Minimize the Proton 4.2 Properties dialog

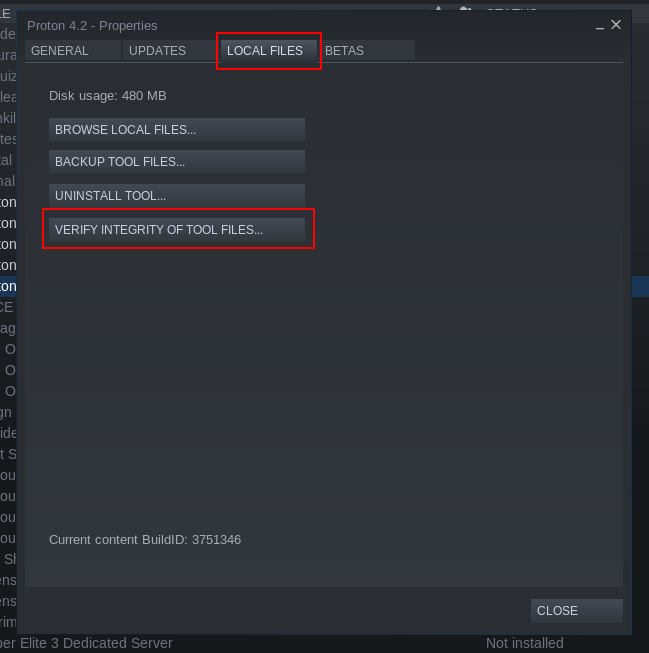click(599, 26)
